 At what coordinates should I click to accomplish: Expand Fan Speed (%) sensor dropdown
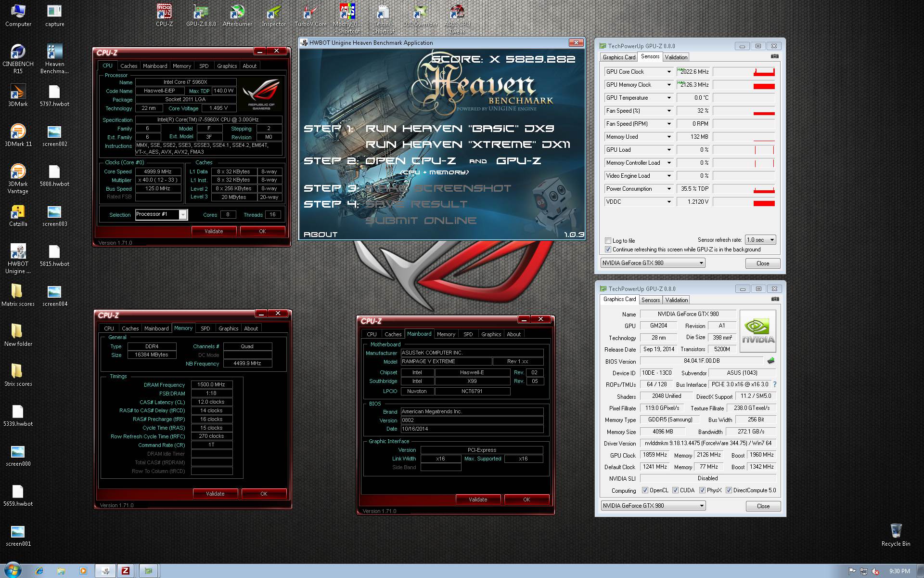click(668, 111)
